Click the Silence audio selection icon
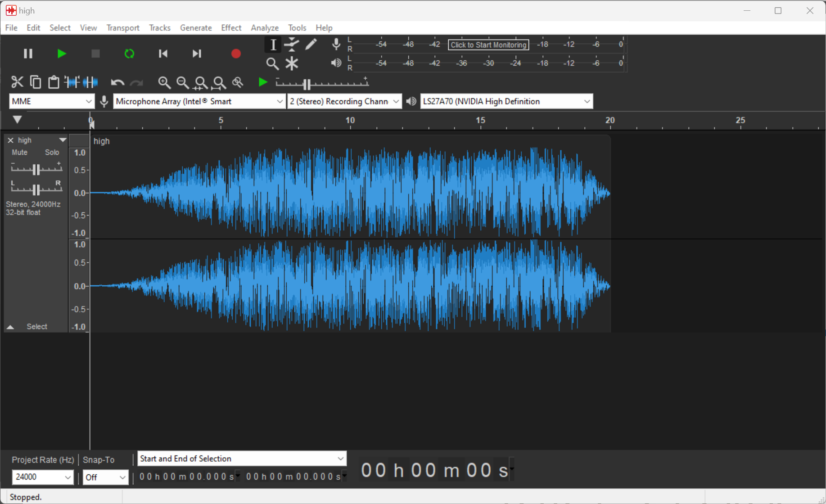Image resolution: width=826 pixels, height=504 pixels. (x=90, y=82)
